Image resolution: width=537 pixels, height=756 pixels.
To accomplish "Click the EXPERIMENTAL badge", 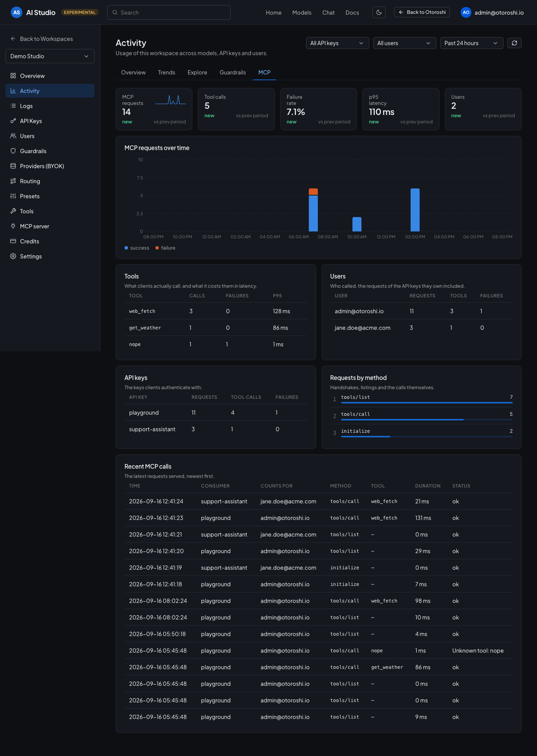I will (x=79, y=12).
